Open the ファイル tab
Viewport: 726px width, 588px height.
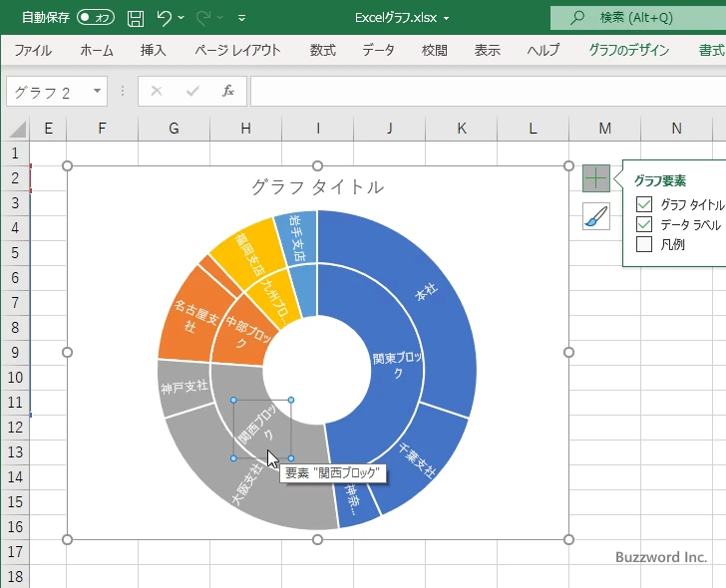click(32, 50)
